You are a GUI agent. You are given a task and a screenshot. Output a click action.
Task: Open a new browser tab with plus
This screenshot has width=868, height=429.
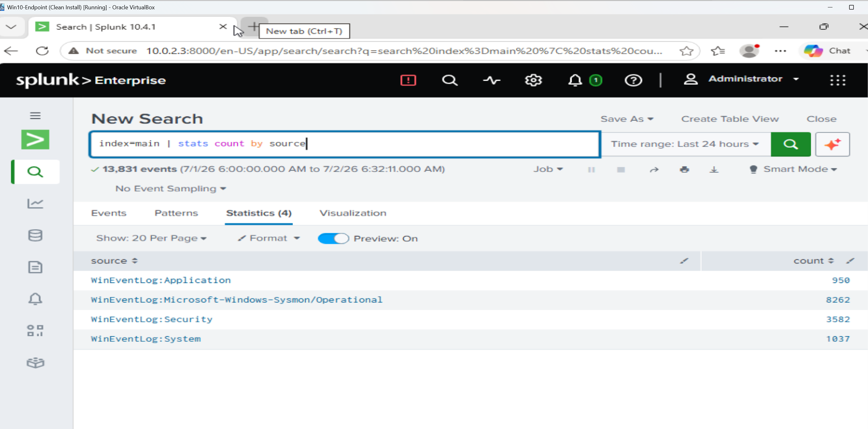[254, 26]
